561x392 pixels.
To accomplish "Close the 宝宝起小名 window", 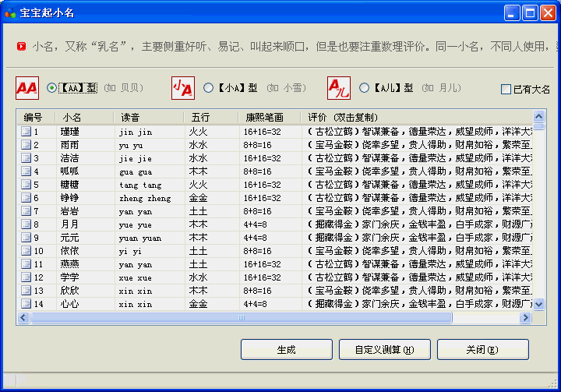I will point(548,13).
